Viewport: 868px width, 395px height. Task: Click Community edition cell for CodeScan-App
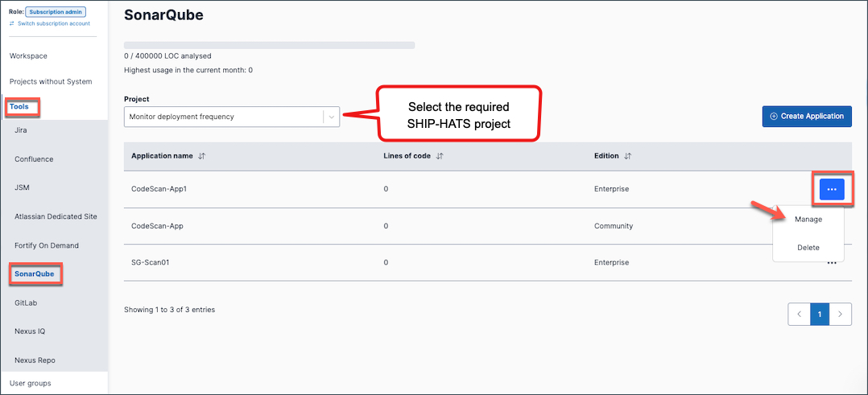click(x=614, y=226)
